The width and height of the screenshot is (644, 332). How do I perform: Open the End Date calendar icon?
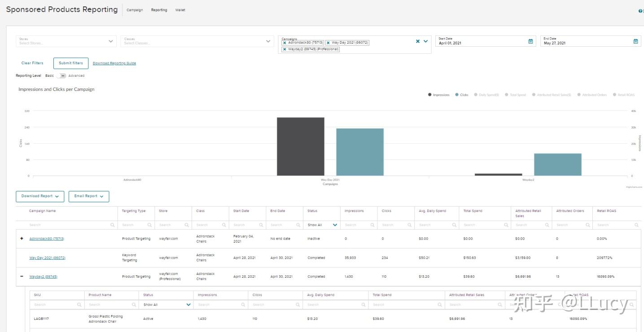click(635, 41)
